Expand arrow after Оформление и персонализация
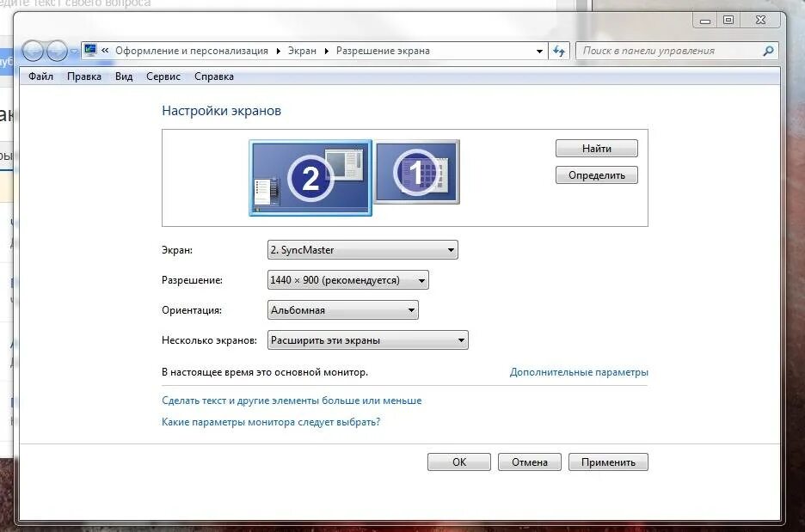 click(278, 51)
